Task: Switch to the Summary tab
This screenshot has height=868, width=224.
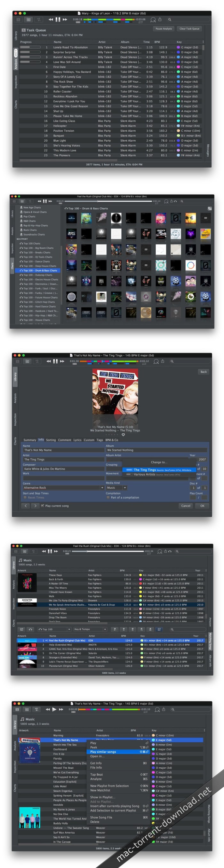Action: [30, 440]
